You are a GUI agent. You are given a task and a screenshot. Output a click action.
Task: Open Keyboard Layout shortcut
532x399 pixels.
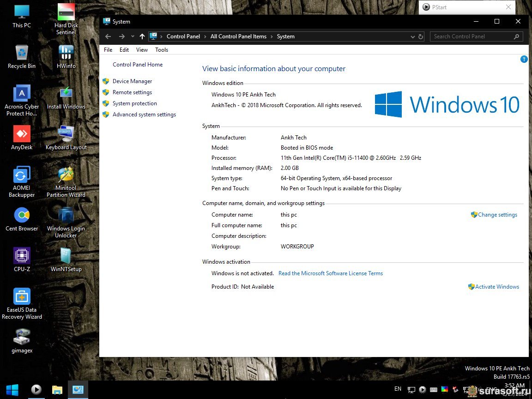[x=66, y=138]
